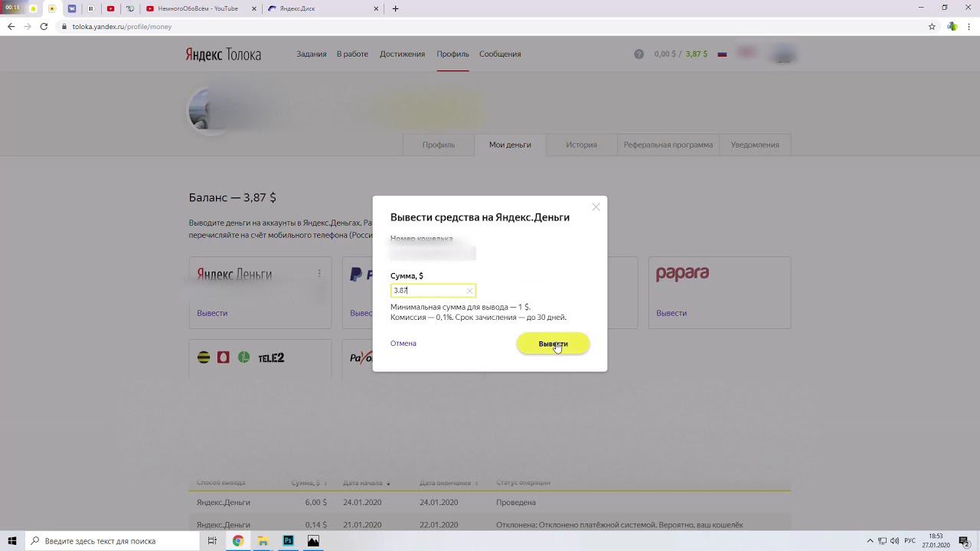The height and width of the screenshot is (551, 980).
Task: Click the Megafon green operator icon
Action: coord(243,357)
